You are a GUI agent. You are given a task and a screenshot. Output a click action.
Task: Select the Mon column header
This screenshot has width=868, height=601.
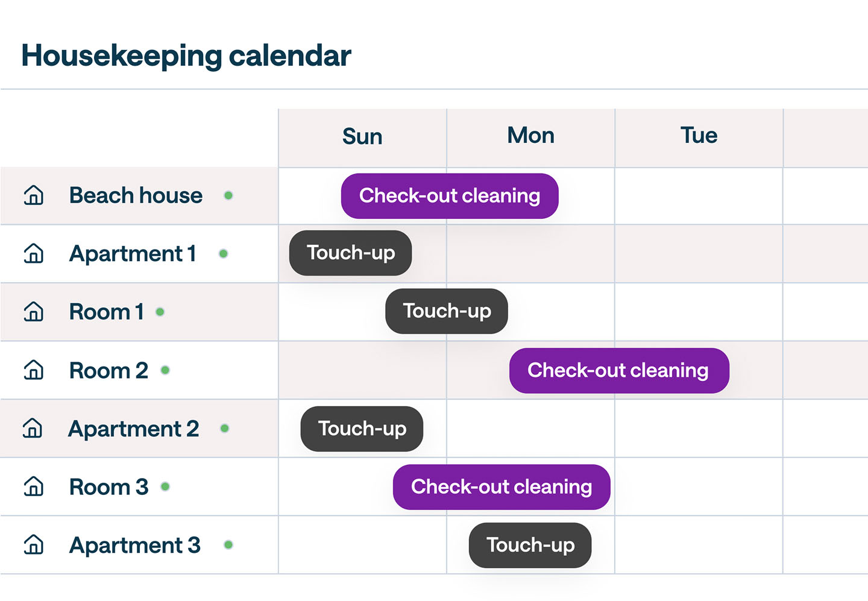[x=530, y=136]
